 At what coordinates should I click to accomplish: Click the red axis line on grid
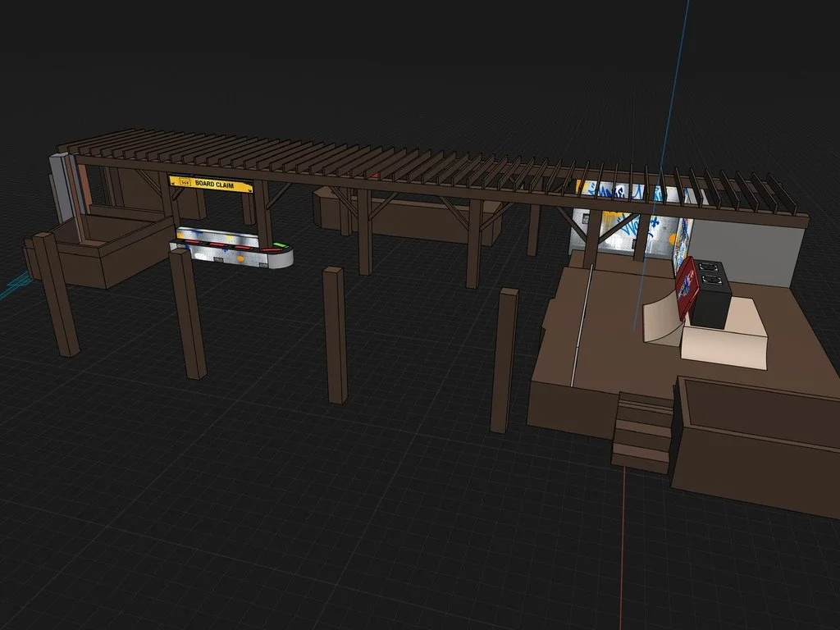623,547
